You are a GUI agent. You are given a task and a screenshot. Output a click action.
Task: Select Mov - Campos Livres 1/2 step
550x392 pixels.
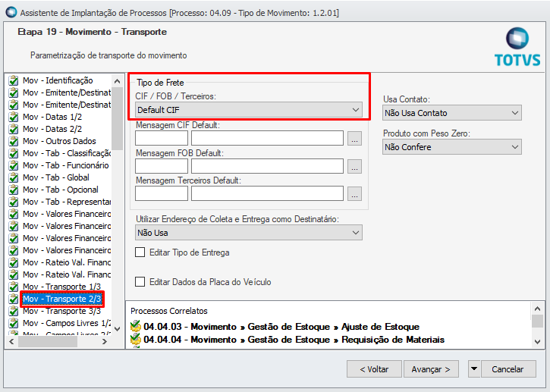pos(67,323)
